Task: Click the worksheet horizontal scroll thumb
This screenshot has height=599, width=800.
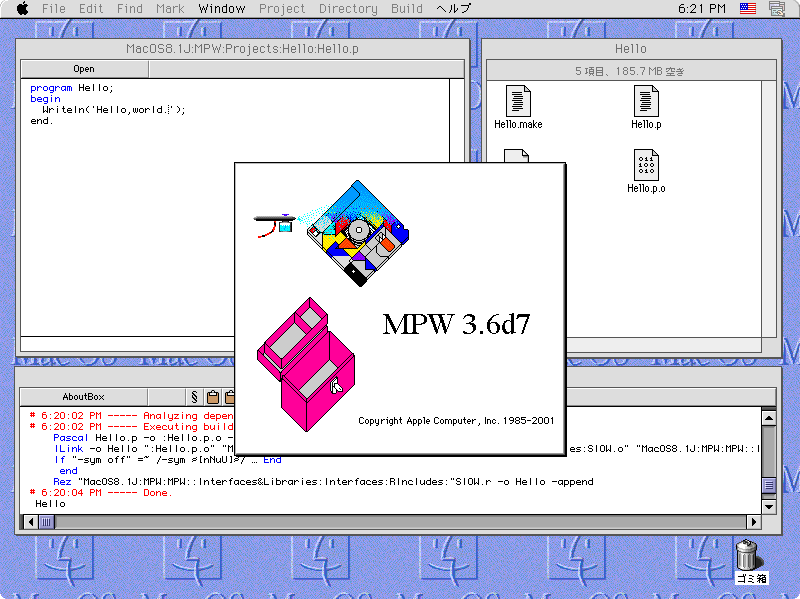Action: point(46,522)
